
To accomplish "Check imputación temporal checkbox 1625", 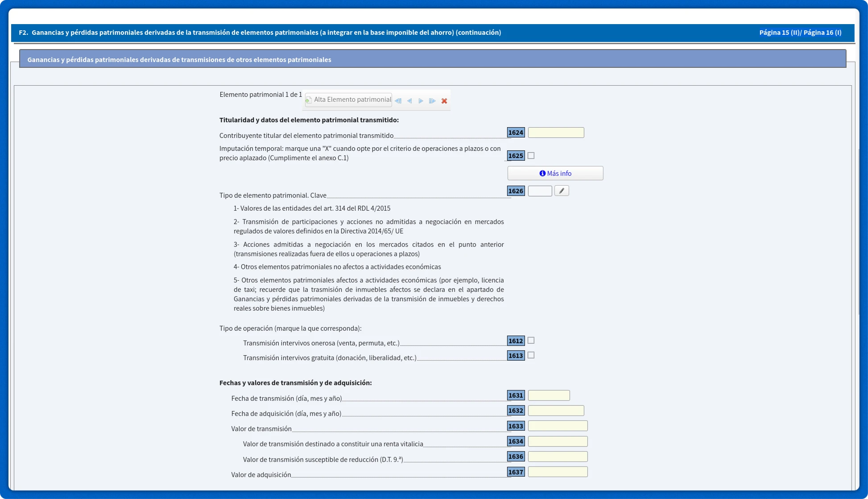I will [x=531, y=156].
